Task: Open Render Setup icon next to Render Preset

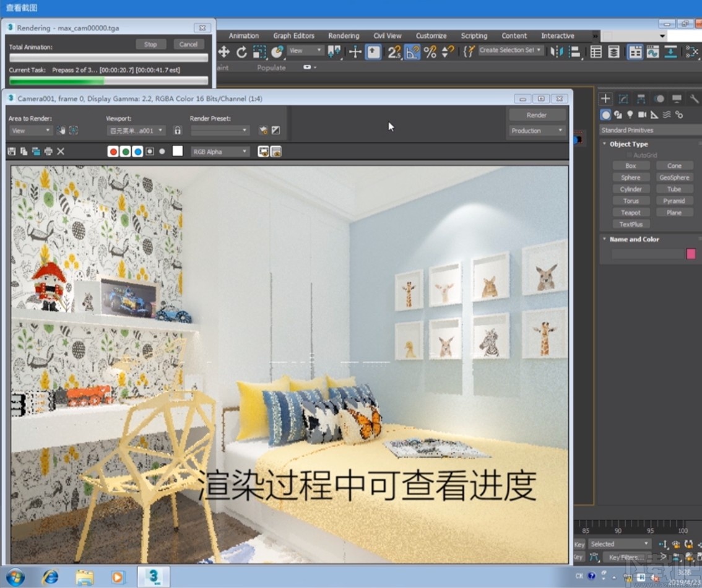Action: (x=263, y=130)
